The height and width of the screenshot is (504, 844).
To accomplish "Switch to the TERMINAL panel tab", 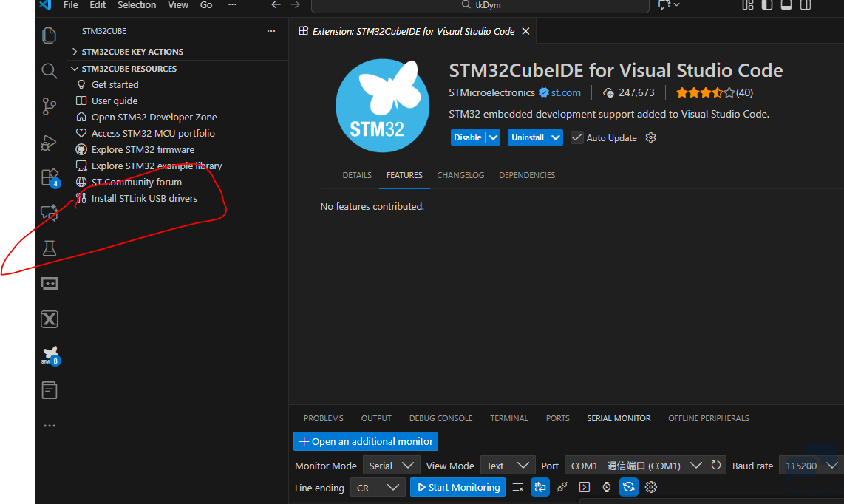I will [x=509, y=418].
